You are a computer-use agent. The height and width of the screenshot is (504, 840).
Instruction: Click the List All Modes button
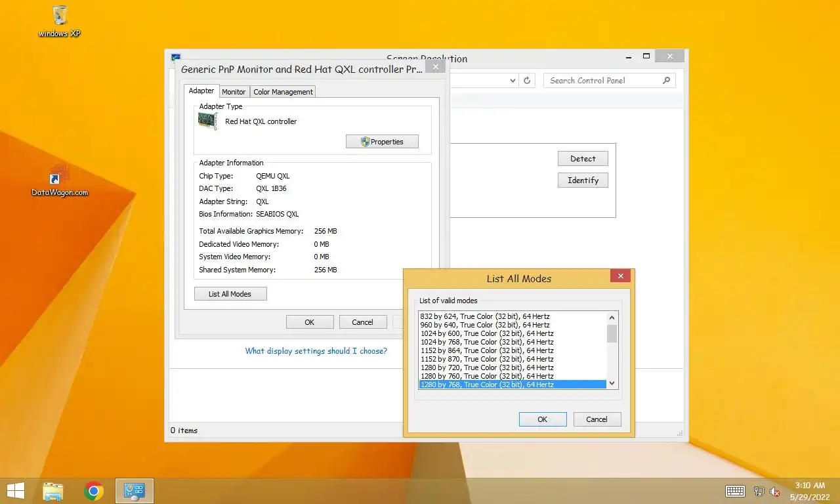230,294
